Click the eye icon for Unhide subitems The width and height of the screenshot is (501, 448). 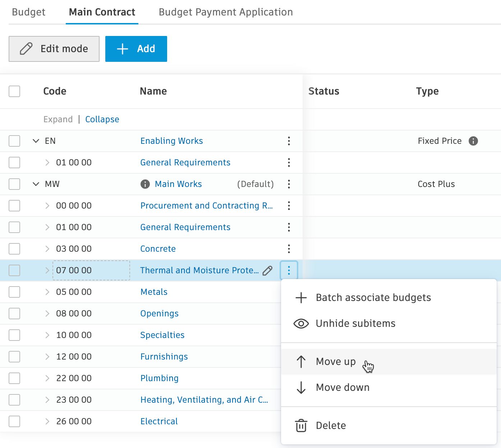click(301, 324)
